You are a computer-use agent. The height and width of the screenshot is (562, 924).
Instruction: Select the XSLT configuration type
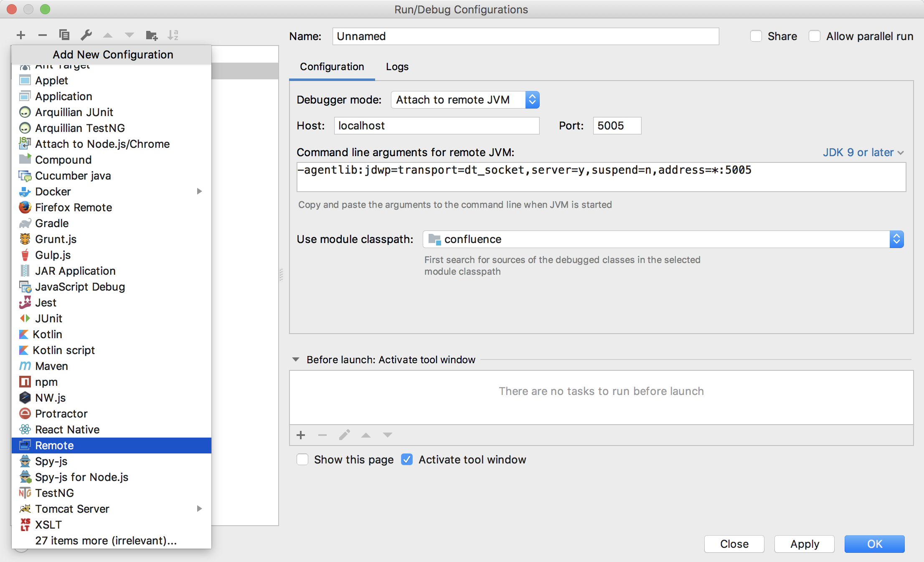pyautogui.click(x=111, y=524)
